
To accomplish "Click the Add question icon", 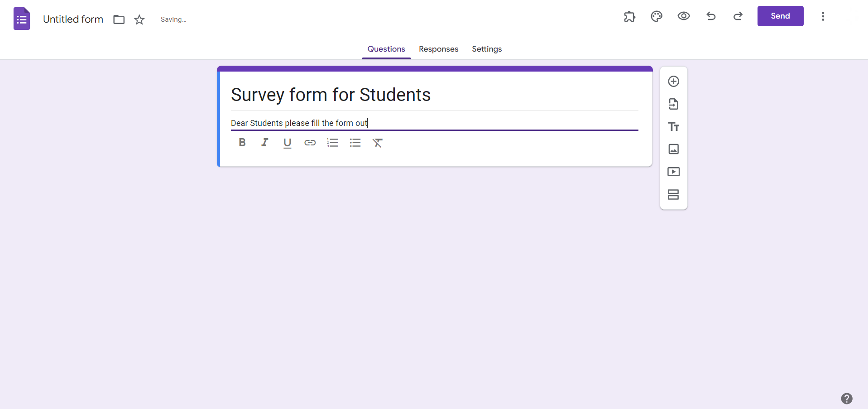I will coord(673,82).
